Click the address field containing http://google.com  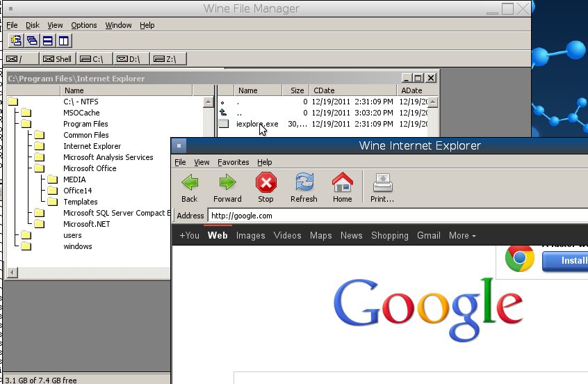coord(398,216)
